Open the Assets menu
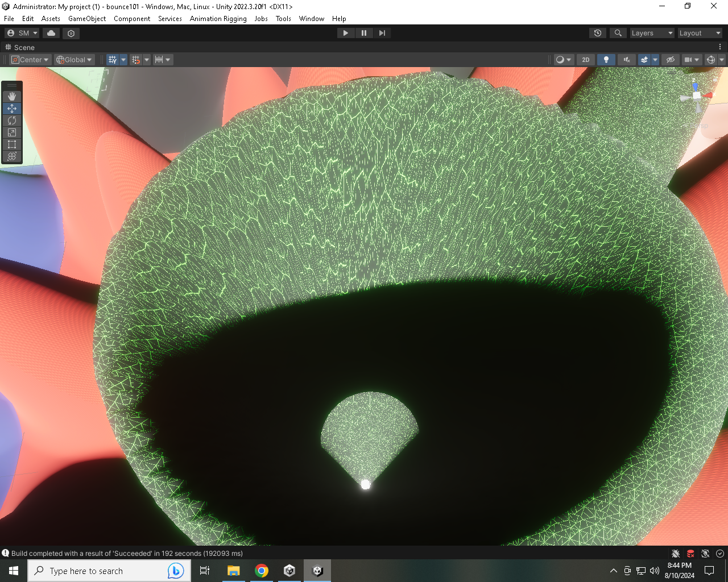Image resolution: width=728 pixels, height=582 pixels. pyautogui.click(x=51, y=18)
